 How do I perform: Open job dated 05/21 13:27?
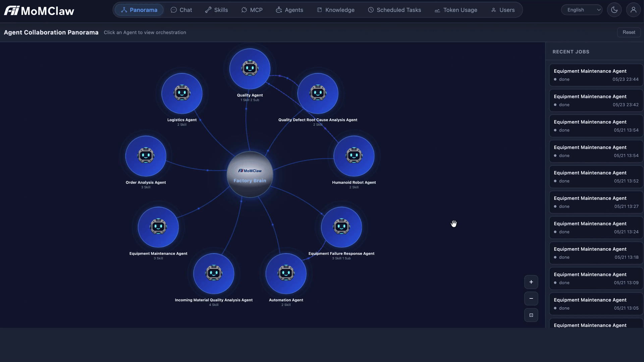(x=596, y=202)
